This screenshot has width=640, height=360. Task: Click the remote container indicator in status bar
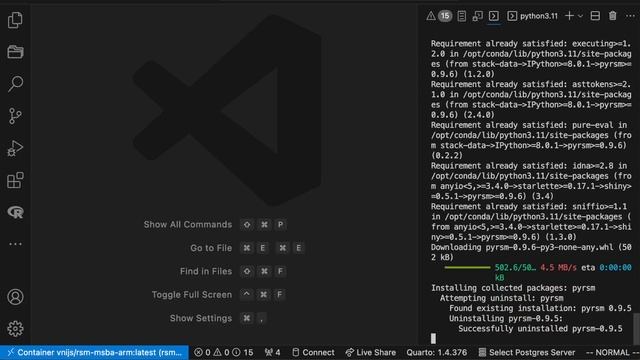(94, 352)
